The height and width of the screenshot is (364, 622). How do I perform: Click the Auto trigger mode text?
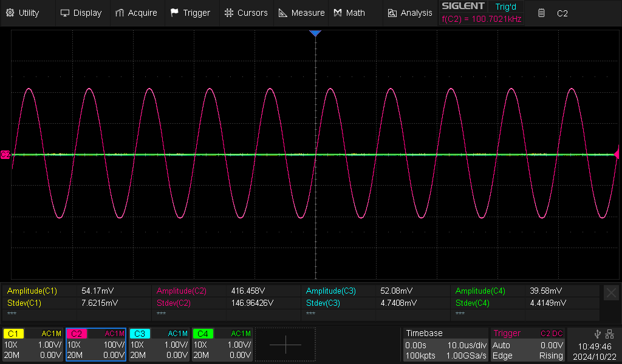[501, 345]
